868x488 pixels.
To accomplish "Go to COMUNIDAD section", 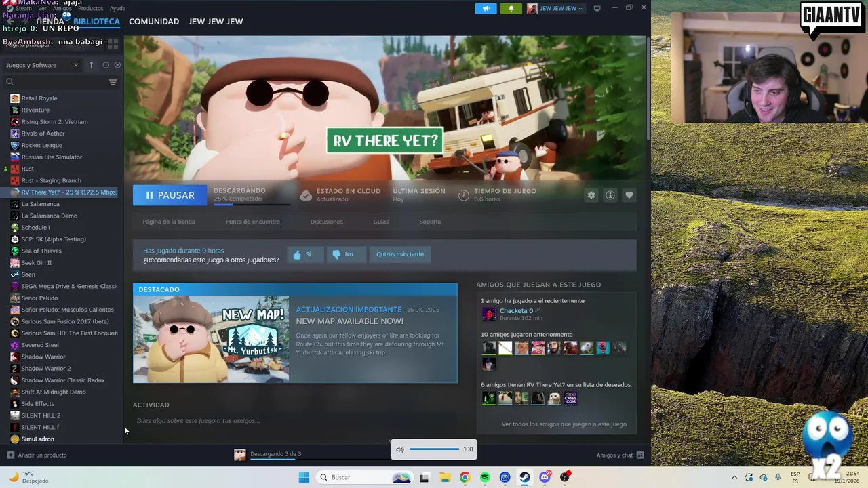I will pos(154,22).
